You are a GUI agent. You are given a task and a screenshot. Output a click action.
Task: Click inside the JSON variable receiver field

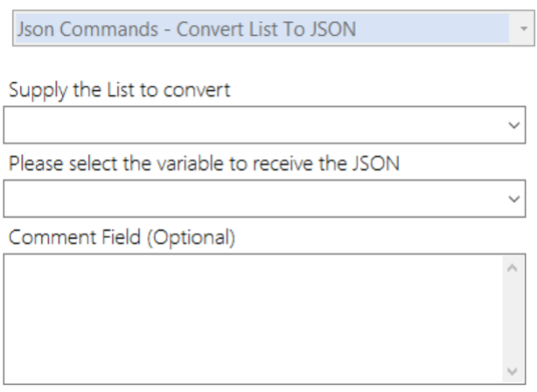click(x=254, y=199)
